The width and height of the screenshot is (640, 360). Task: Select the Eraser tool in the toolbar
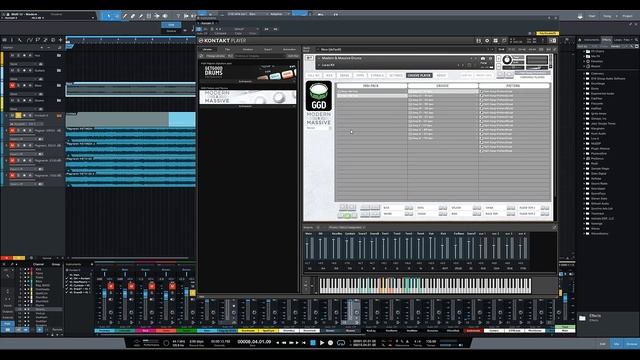pos(133,16)
